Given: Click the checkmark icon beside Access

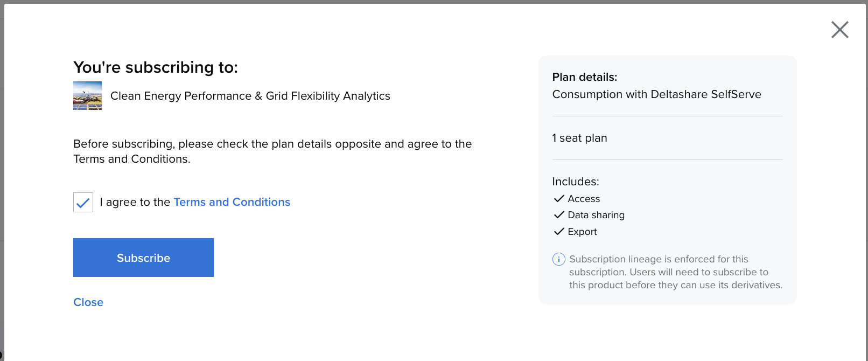Looking at the screenshot, I should coord(558,199).
